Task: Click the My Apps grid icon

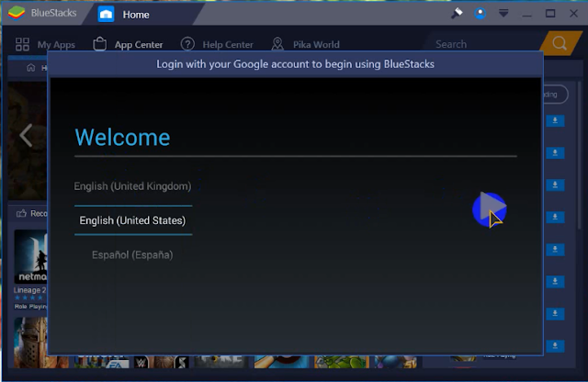Action: (22, 44)
